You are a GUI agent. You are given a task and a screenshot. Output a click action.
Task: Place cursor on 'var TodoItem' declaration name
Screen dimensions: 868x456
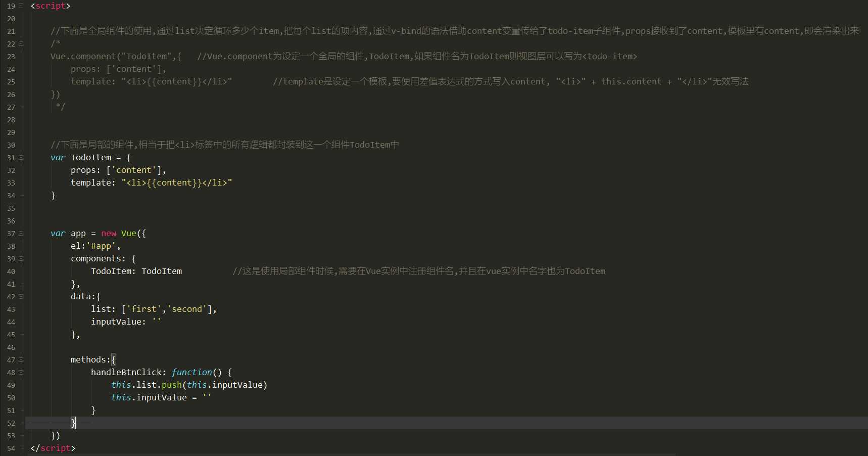click(91, 158)
